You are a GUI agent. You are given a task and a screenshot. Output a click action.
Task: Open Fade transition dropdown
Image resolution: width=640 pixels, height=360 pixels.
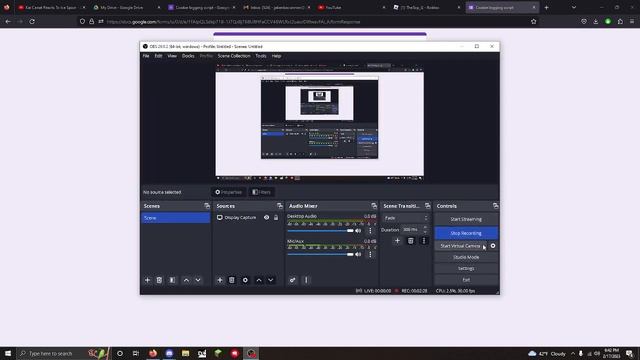click(406, 218)
